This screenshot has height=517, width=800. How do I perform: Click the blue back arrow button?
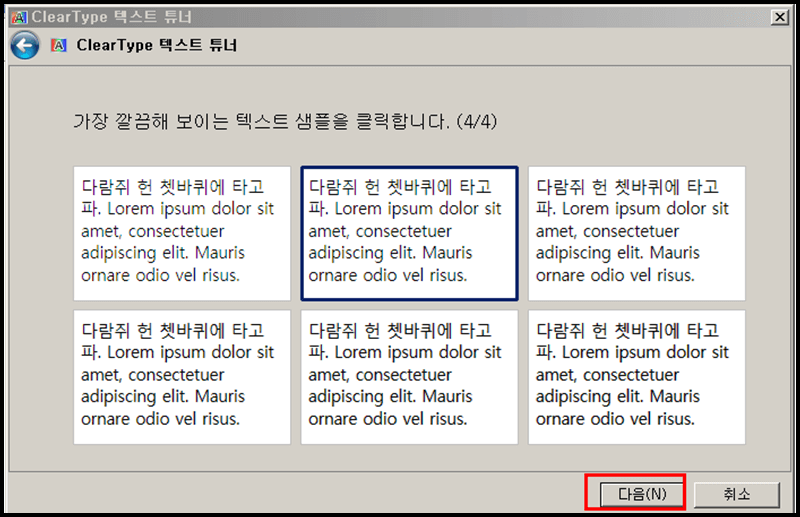[24, 45]
